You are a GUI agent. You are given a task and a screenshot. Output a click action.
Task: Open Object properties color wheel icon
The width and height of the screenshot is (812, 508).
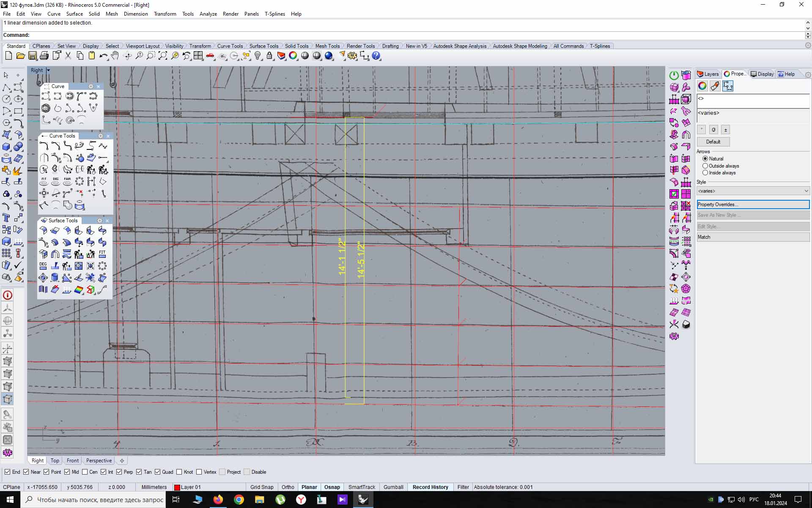[x=702, y=86]
